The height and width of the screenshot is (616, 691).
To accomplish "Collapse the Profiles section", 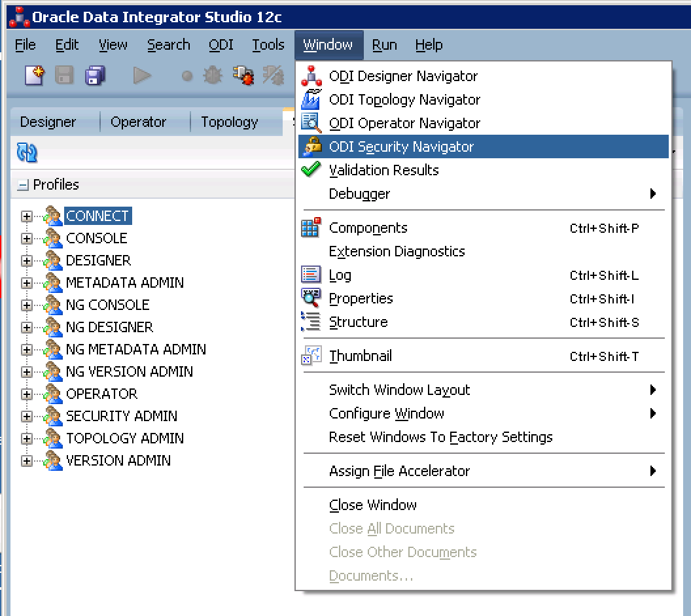I will [x=23, y=186].
